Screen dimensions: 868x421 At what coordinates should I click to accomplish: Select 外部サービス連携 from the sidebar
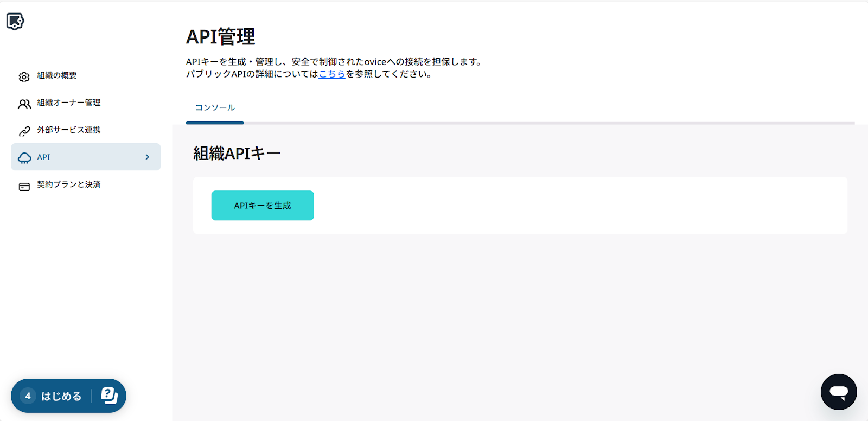pyautogui.click(x=69, y=130)
